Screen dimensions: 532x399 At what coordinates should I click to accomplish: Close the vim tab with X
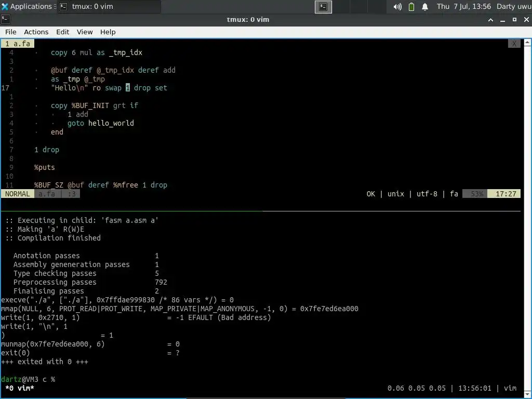514,44
